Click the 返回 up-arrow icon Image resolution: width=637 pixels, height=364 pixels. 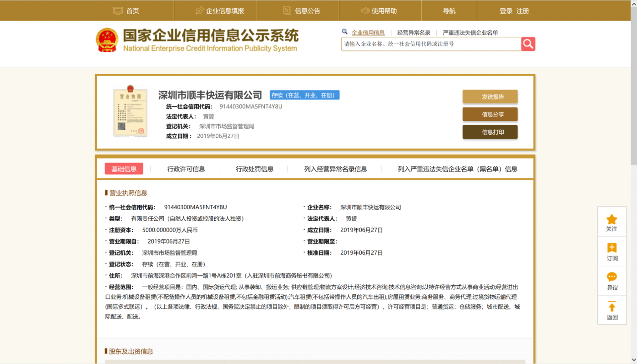pos(612,306)
